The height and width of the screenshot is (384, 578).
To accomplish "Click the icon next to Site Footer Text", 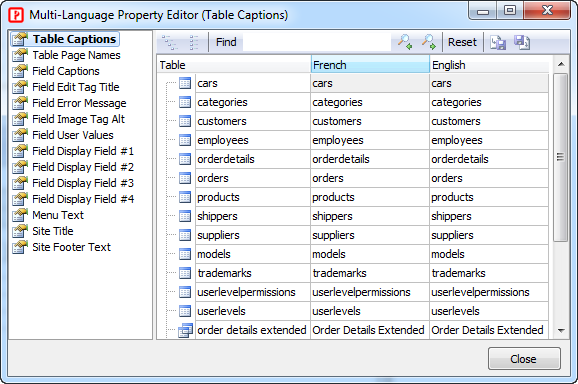I will 20,247.
